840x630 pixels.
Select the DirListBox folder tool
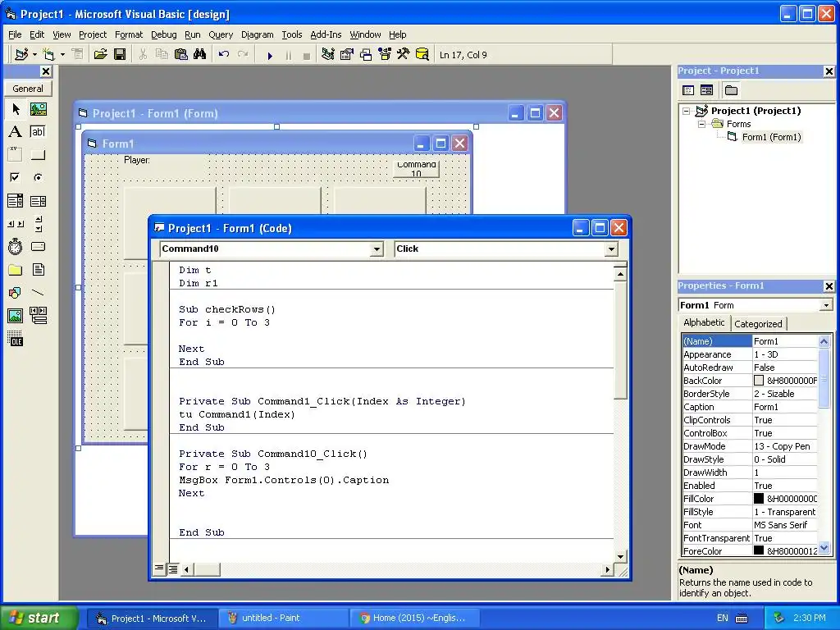pos(16,269)
